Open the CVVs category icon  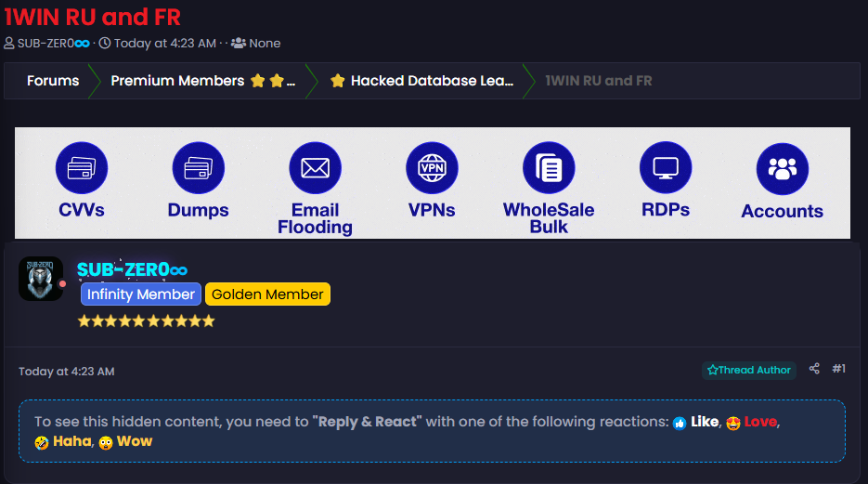tap(82, 168)
